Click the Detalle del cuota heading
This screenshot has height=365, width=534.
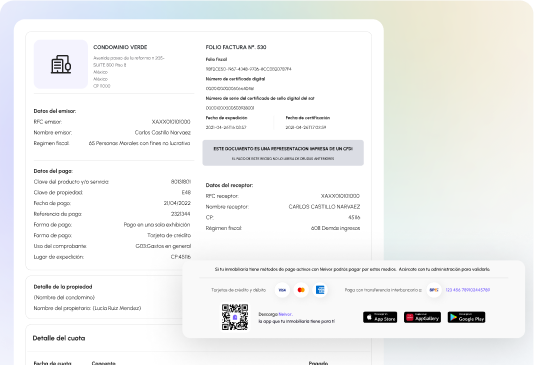tap(59, 338)
